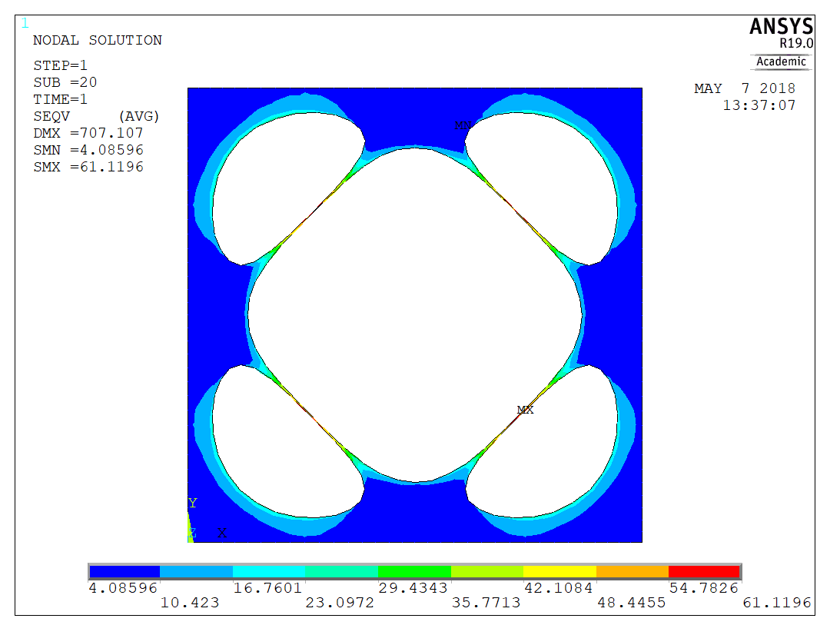
Task: Click the window number 1 indicator
Action: click(x=25, y=23)
